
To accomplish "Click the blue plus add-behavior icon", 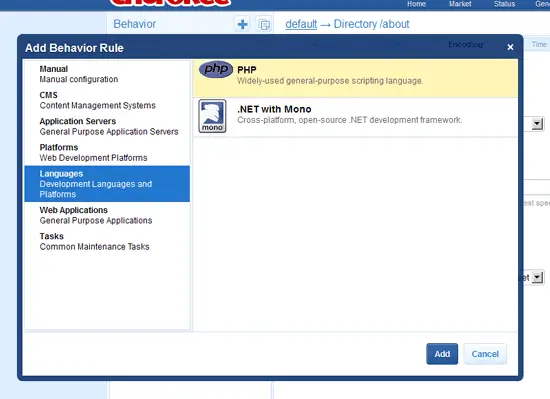I will coord(243,24).
